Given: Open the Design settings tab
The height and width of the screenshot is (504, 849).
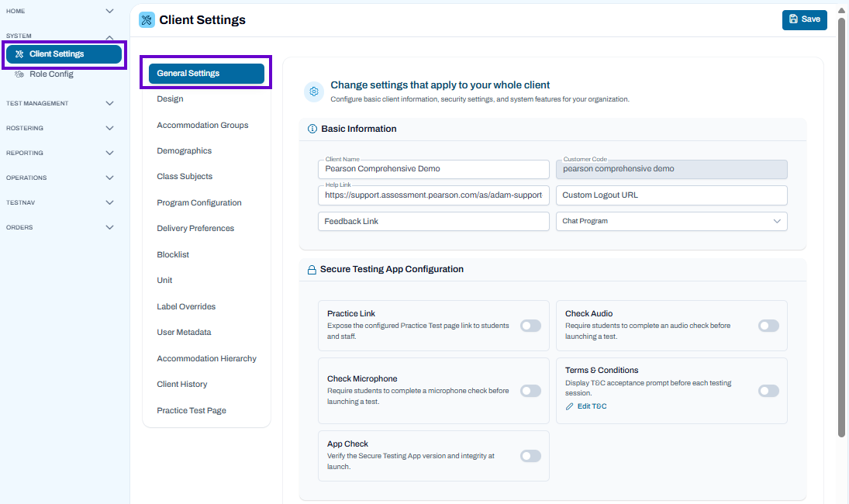Looking at the screenshot, I should 170,99.
